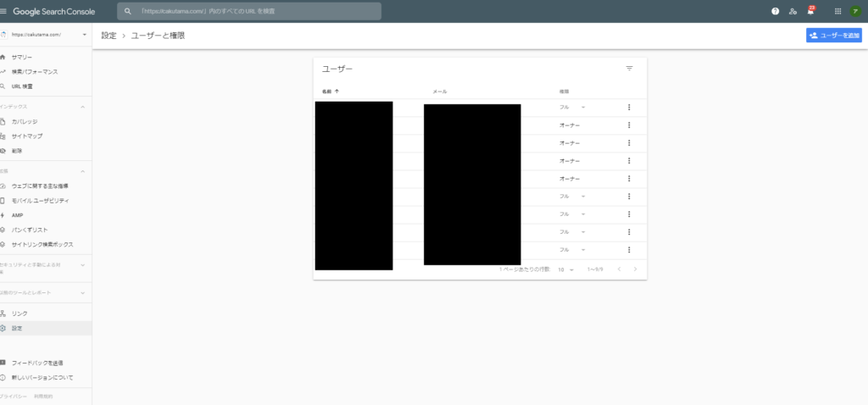The image size is (868, 405).
Task: Open the フル permission dropdown in first row
Action: (572, 108)
